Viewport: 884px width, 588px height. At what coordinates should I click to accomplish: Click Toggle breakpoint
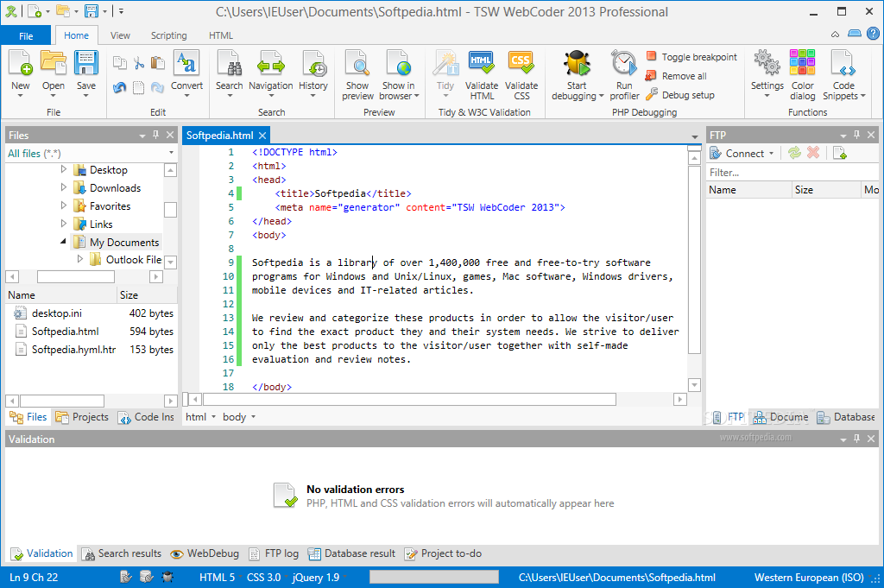coord(691,57)
